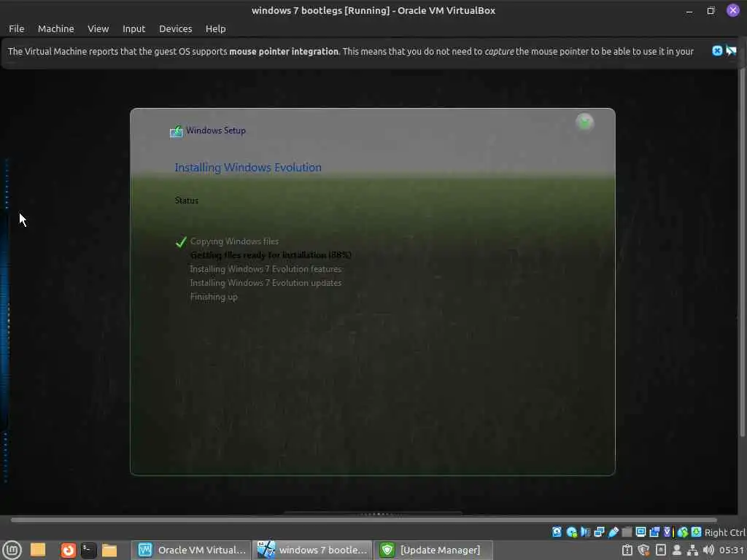747x560 pixels.
Task: Maximize the VirtualBox VM window
Action: pyautogui.click(x=711, y=10)
